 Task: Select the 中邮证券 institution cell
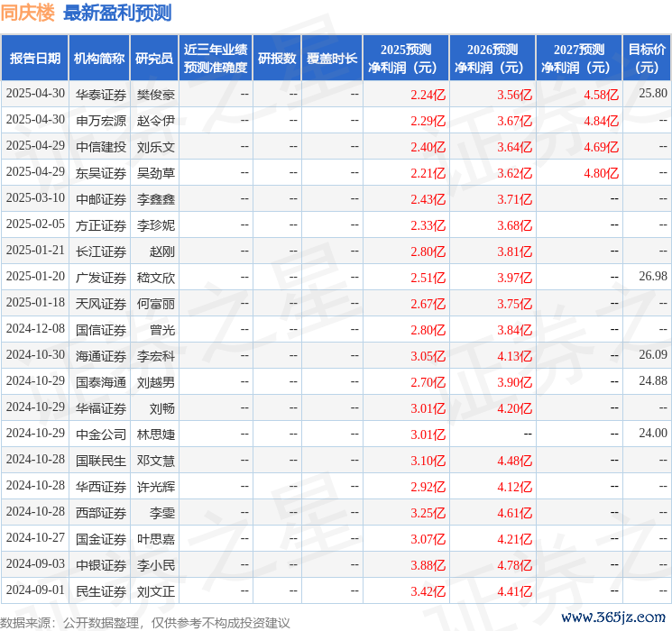tap(101, 199)
